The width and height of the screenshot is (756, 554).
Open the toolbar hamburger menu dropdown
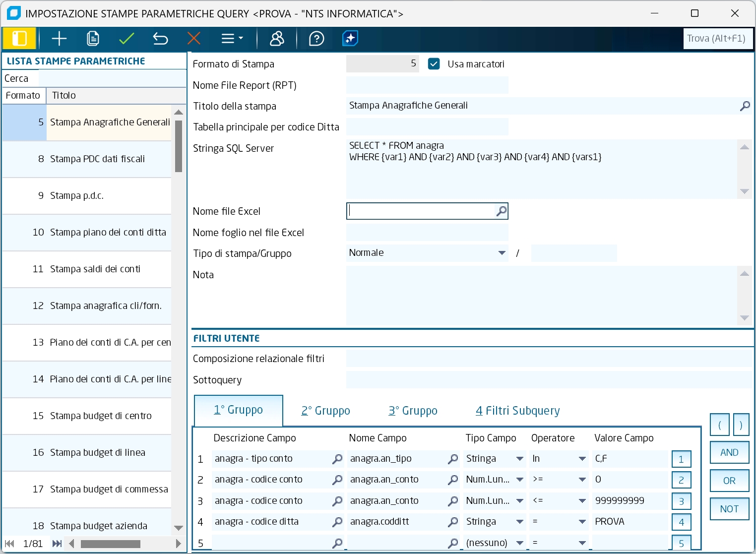coord(232,39)
